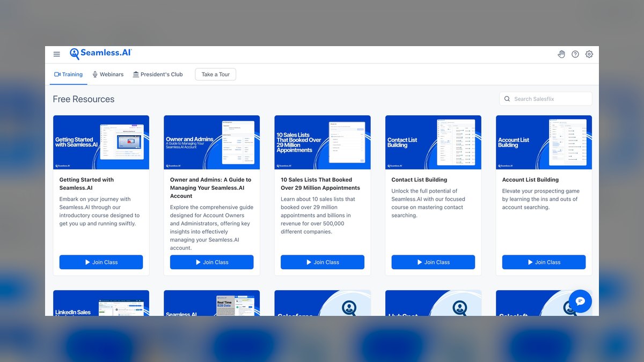This screenshot has height=362, width=644.
Task: Open the chat support bubble
Action: point(580,301)
